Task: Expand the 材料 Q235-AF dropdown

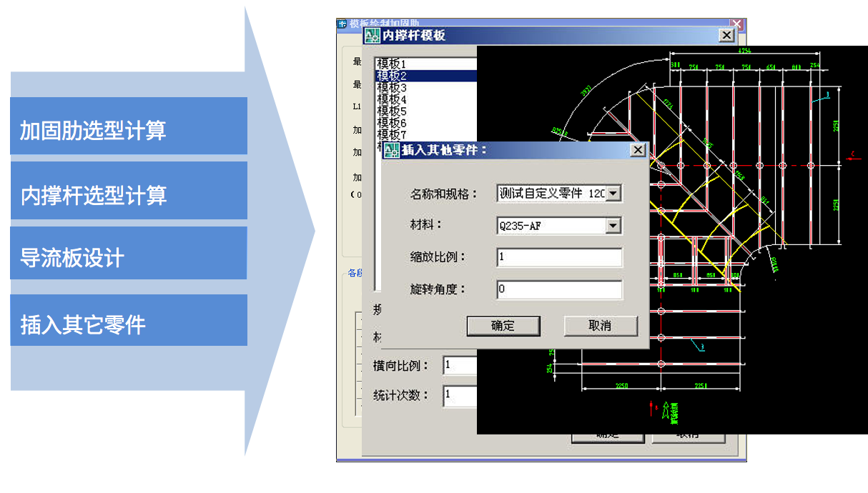Action: coord(613,226)
